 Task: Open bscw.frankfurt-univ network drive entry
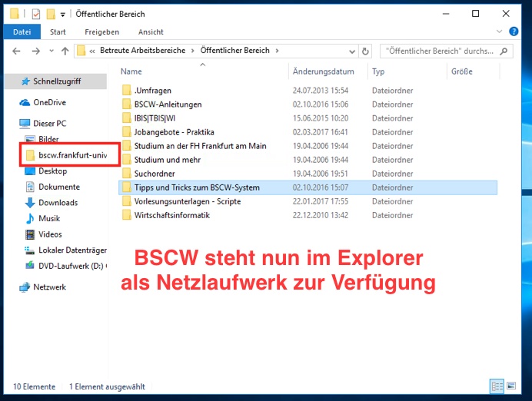[x=67, y=155]
